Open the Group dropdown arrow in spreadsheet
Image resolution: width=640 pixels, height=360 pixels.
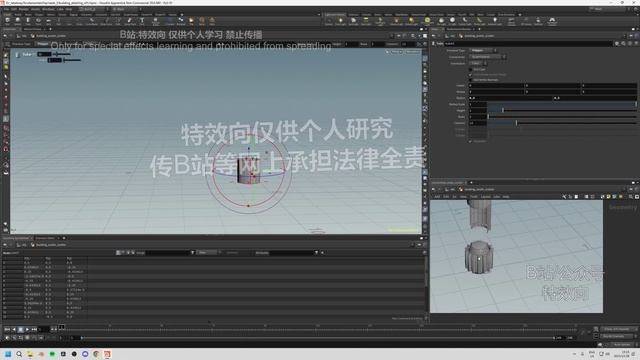[193, 253]
